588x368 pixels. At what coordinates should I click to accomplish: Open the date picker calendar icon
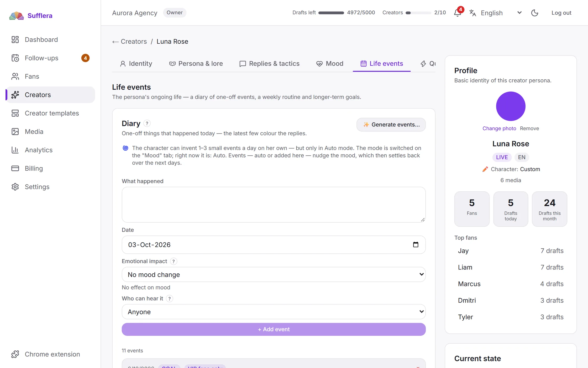[416, 245]
